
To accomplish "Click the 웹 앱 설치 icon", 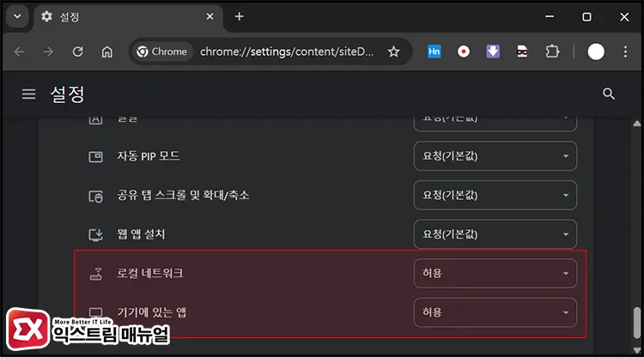I will [95, 235].
